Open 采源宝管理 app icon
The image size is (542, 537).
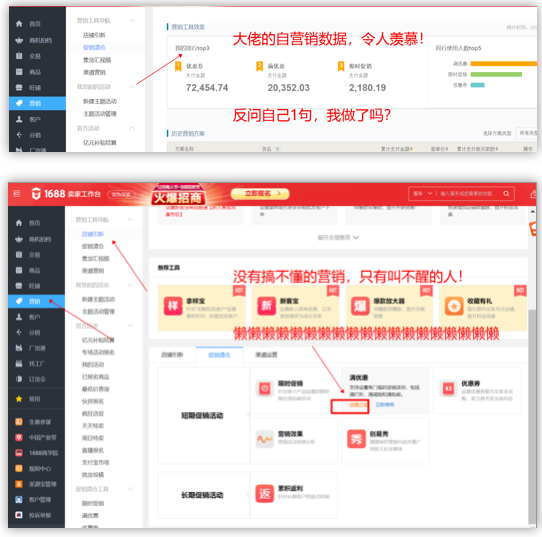[x=19, y=484]
